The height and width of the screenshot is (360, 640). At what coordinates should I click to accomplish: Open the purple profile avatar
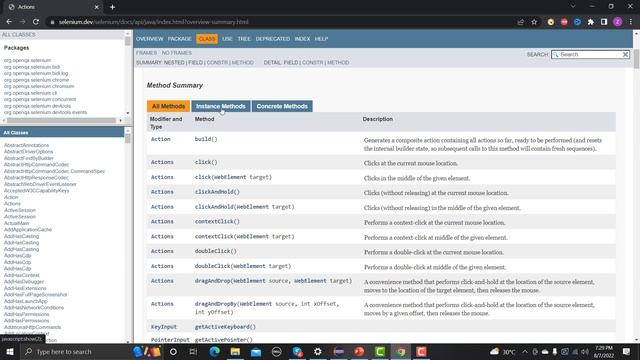tap(618, 22)
